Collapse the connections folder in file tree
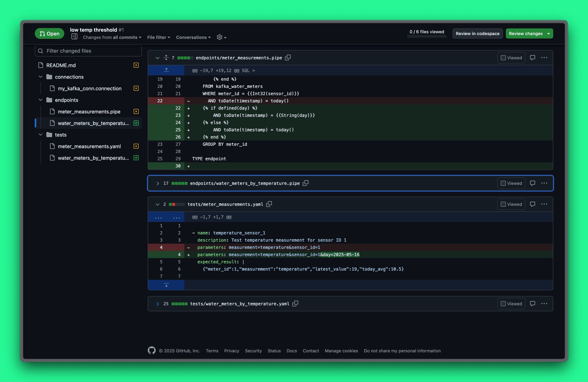 click(x=41, y=77)
